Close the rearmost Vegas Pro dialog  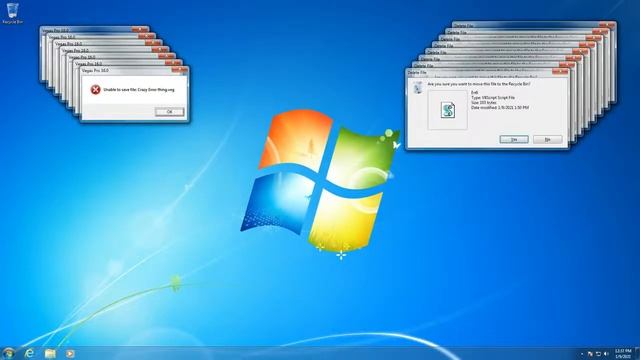140,29
